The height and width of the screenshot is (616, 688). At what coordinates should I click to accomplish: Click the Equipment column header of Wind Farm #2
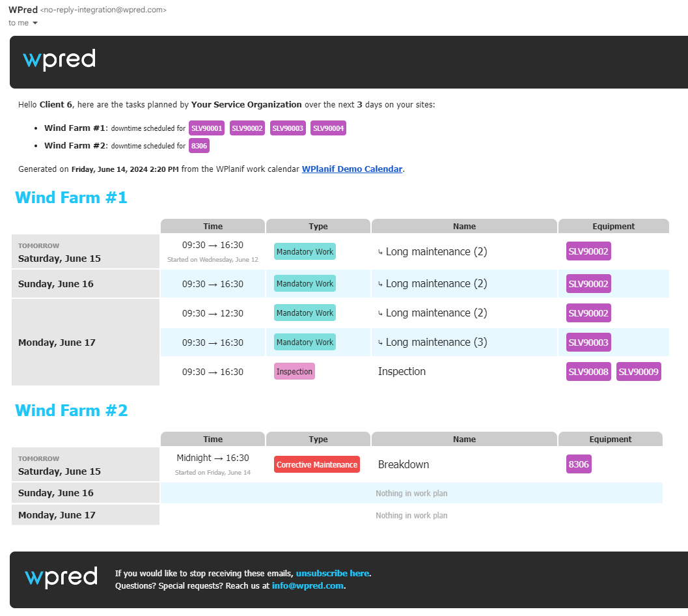click(x=610, y=439)
